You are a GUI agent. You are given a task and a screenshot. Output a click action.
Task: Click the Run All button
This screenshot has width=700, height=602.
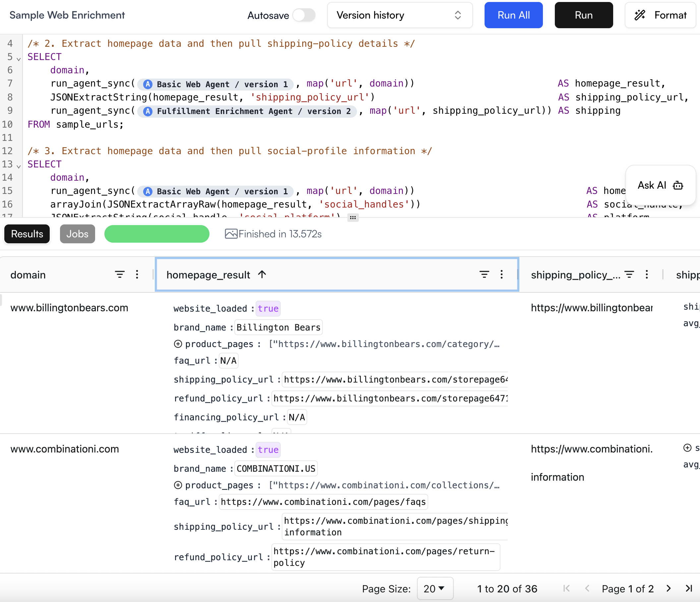point(513,15)
